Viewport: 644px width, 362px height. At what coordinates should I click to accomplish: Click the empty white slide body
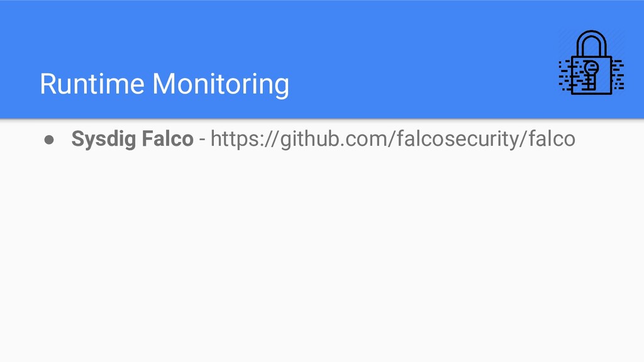[x=322, y=255]
